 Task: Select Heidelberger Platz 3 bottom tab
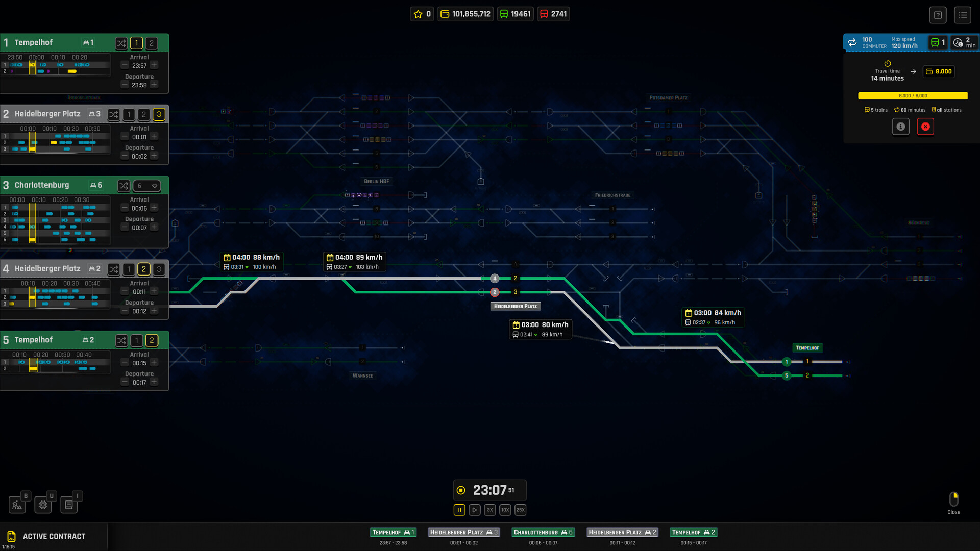463,532
